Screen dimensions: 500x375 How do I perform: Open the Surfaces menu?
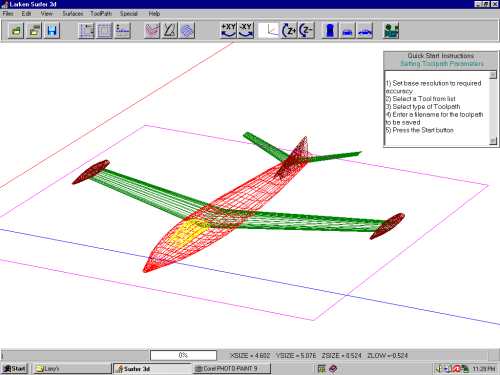coord(73,14)
